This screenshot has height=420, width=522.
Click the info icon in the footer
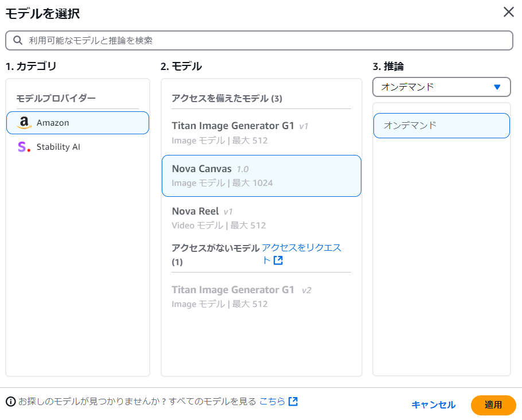pos(11,402)
